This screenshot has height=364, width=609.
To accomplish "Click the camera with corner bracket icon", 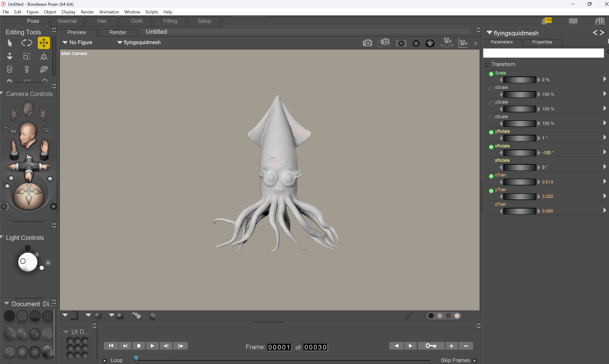I will coord(463,43).
